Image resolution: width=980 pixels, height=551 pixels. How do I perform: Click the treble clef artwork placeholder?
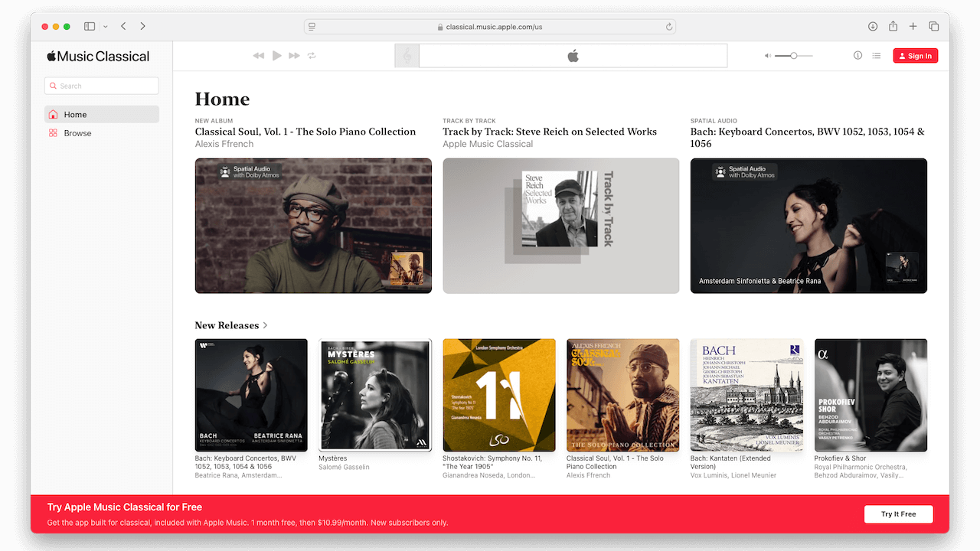point(407,56)
